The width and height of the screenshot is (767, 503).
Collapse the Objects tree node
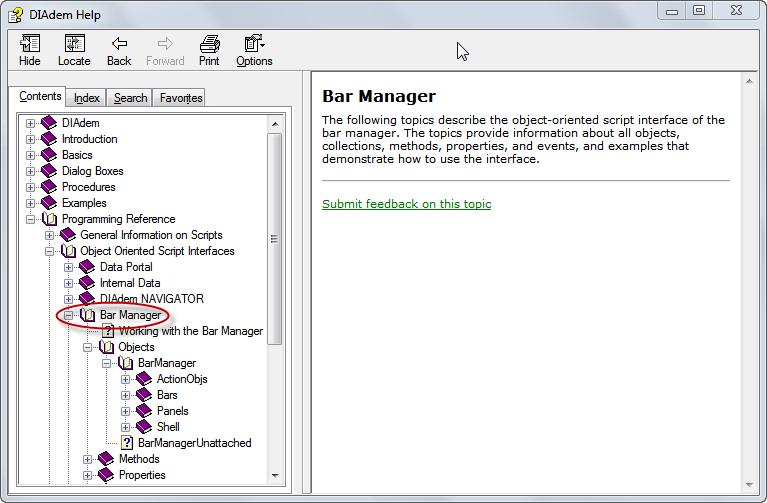pyautogui.click(x=88, y=347)
